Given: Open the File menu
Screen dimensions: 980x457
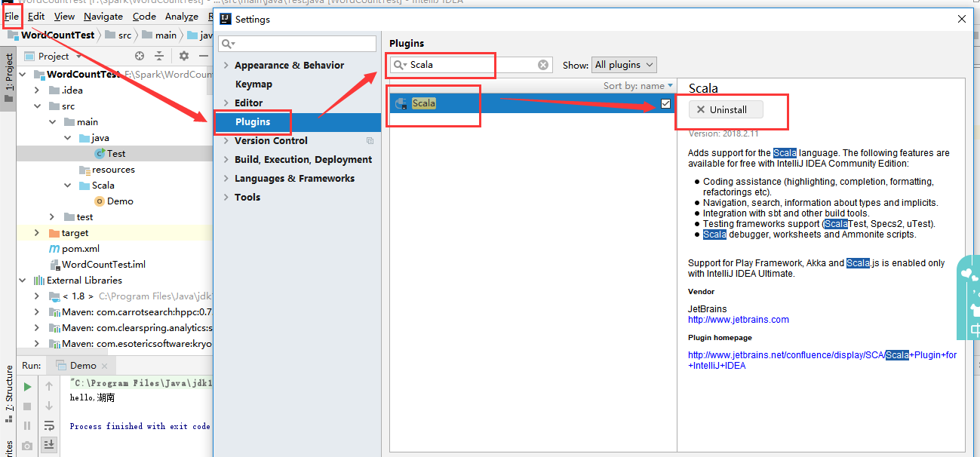Looking at the screenshot, I should click(11, 16).
